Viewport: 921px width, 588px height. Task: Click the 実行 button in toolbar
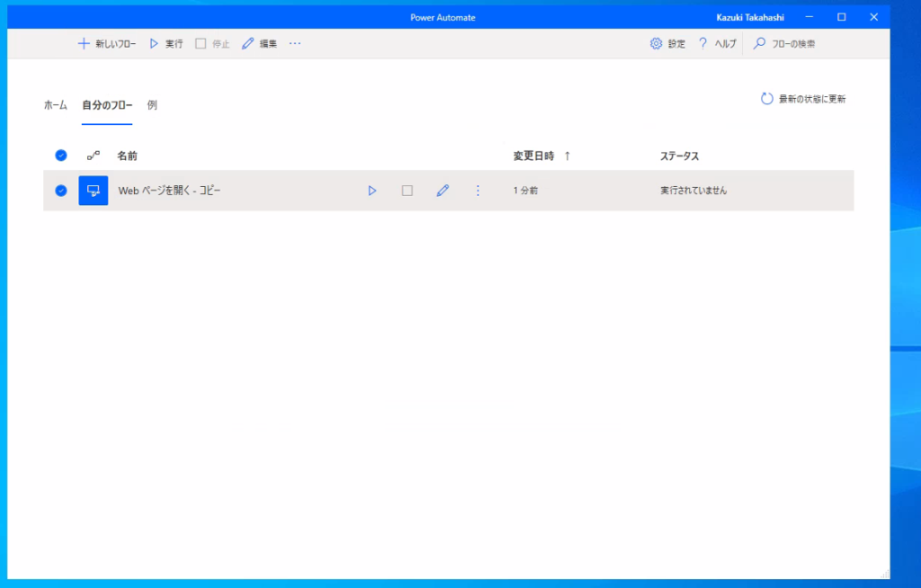165,43
